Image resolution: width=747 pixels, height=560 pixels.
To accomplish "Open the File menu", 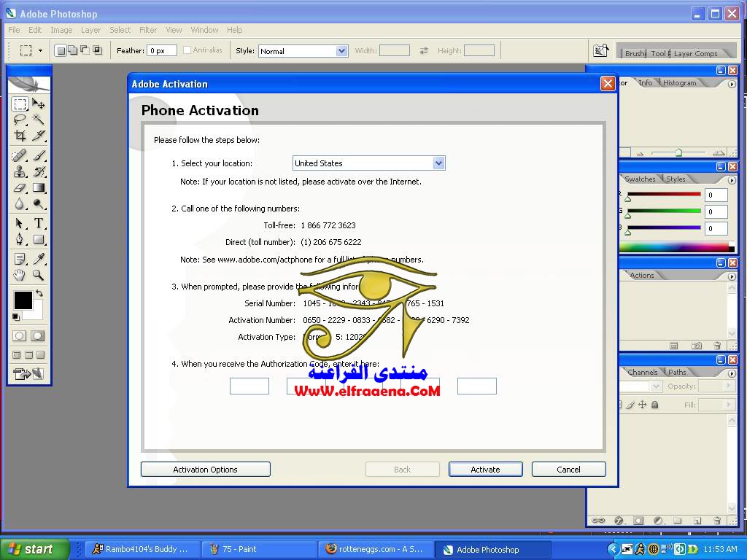I will pyautogui.click(x=14, y=30).
